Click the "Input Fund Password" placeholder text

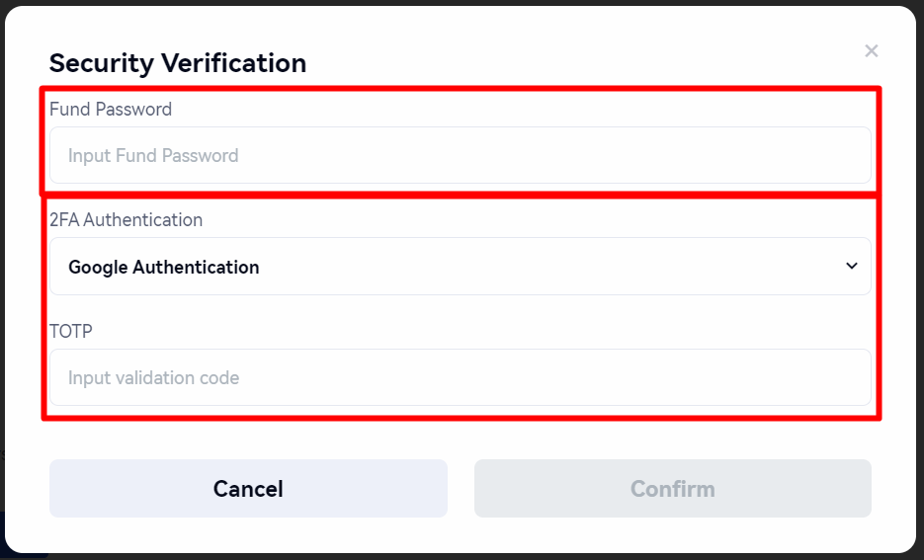pos(153,155)
